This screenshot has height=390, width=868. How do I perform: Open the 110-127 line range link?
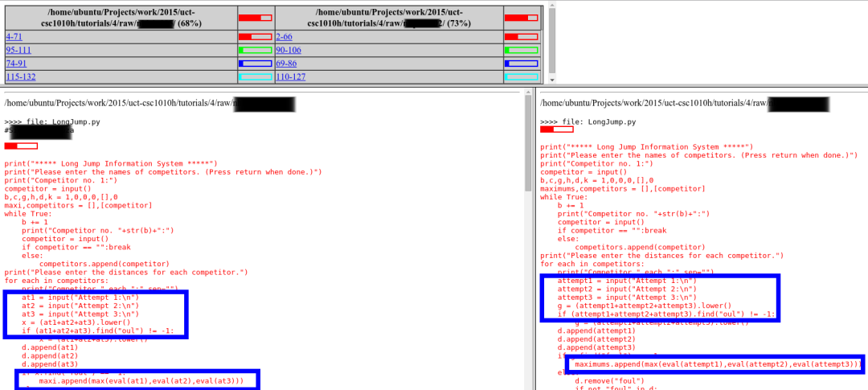click(x=291, y=76)
